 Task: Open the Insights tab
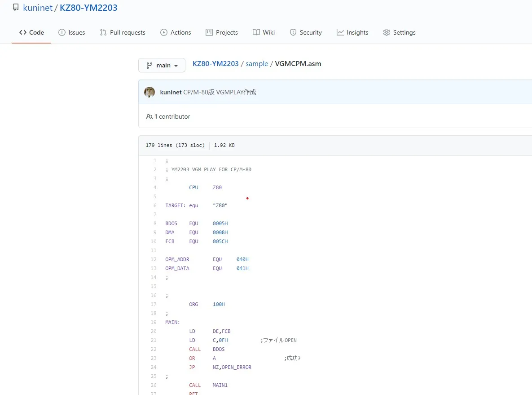coord(352,32)
